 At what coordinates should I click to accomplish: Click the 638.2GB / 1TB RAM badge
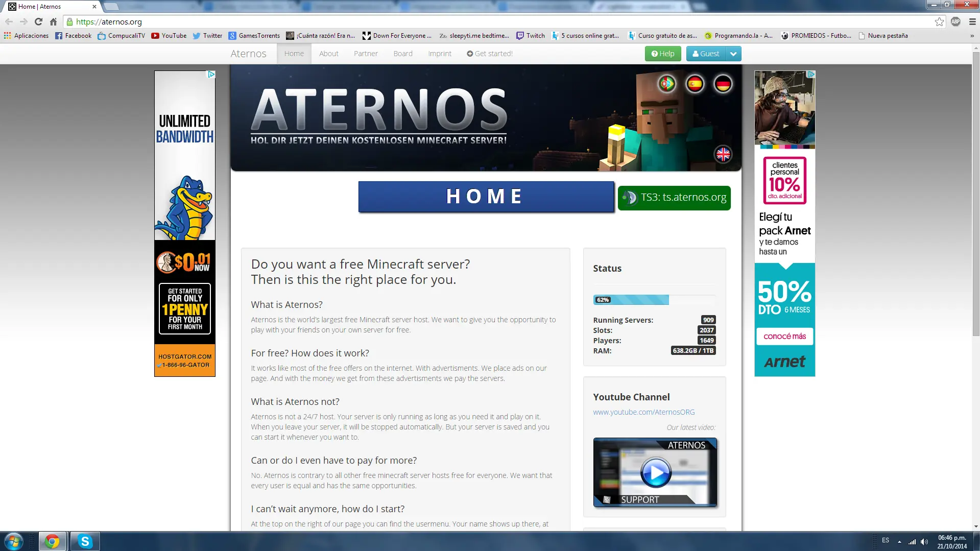click(x=693, y=351)
